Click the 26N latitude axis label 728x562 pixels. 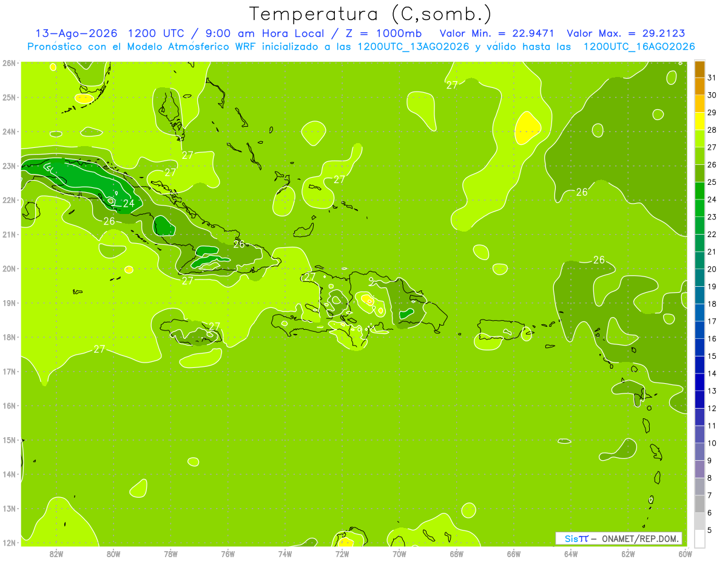(x=8, y=63)
